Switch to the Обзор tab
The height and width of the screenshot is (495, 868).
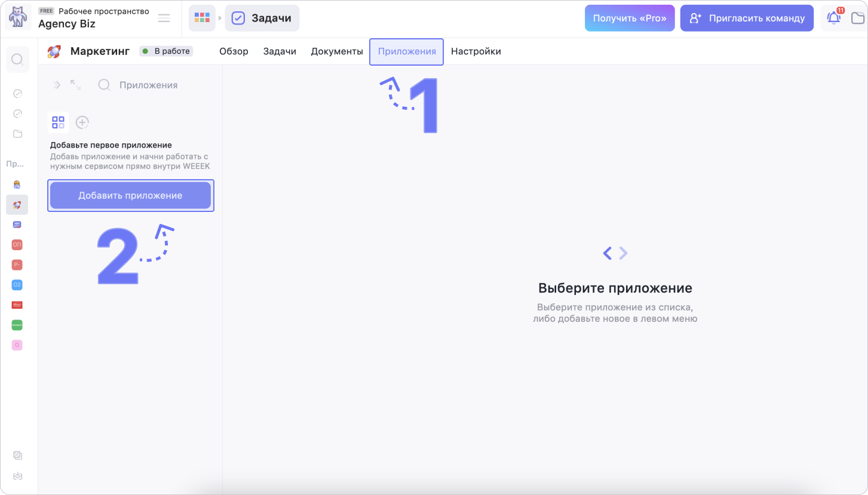click(234, 51)
